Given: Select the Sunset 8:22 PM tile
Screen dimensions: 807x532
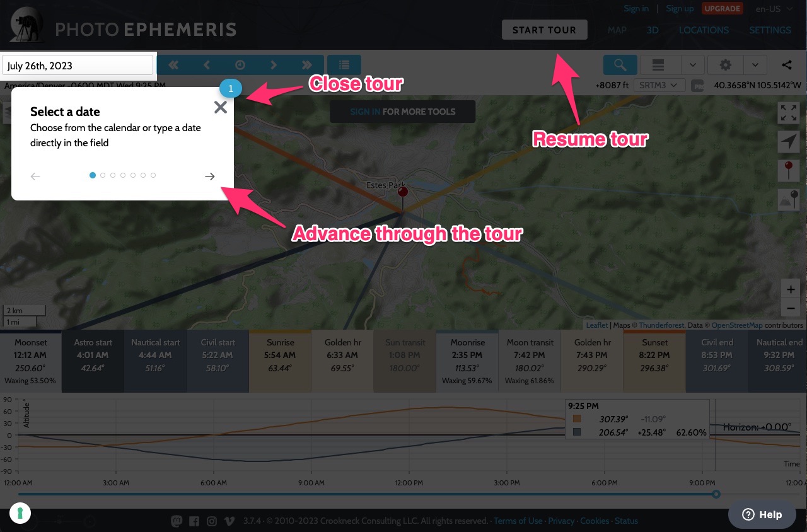Looking at the screenshot, I should point(654,361).
